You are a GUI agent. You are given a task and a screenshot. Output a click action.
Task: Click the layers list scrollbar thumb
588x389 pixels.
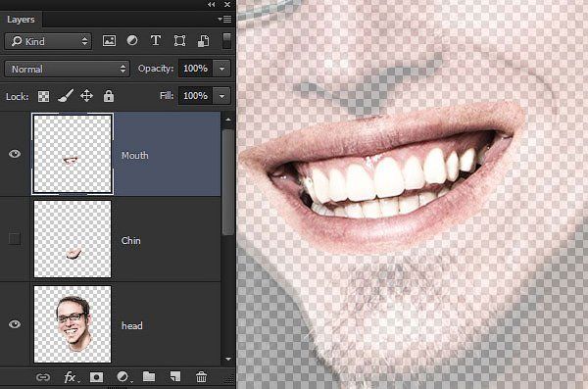tap(227, 182)
